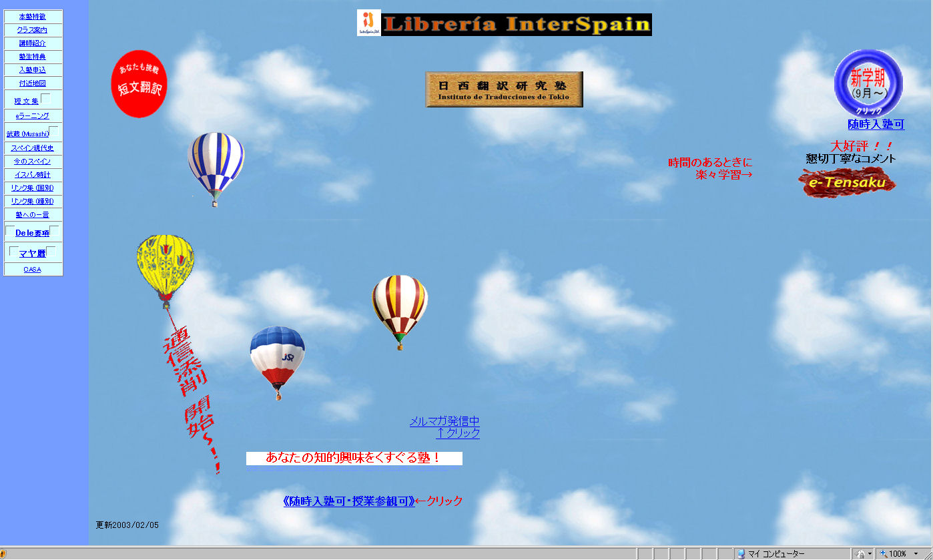Open リンク集 (国別) in the sidebar
This screenshot has width=933, height=560.
coord(33,188)
